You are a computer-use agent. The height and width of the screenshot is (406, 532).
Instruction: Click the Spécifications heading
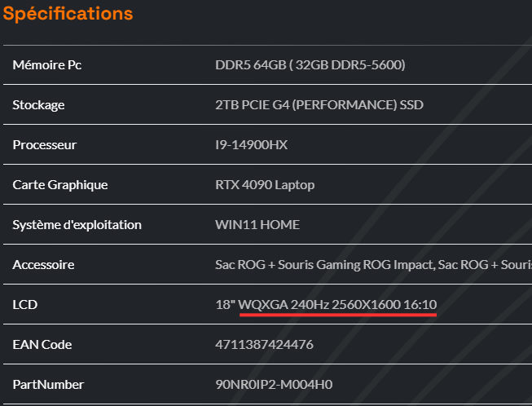pyautogui.click(x=68, y=14)
